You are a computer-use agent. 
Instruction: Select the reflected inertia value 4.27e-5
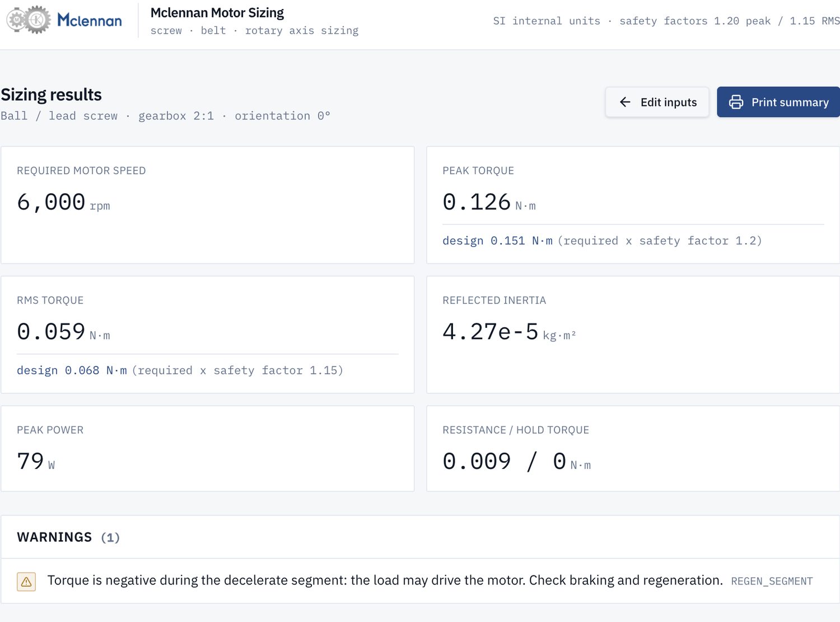491,332
